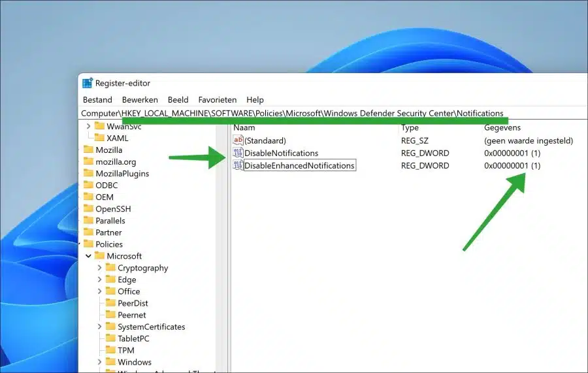Click the SystemCertificates folder icon
This screenshot has width=588, height=373.
pyautogui.click(x=110, y=327)
